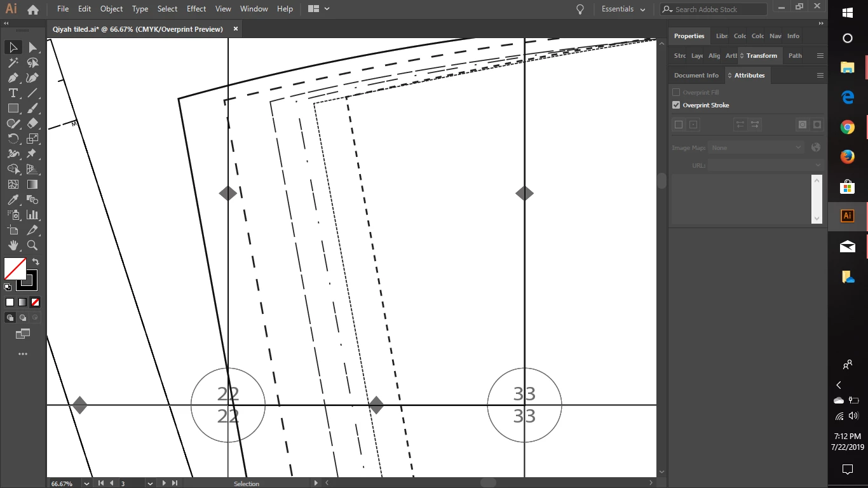Select the Blend tool
The height and width of the screenshot is (488, 868).
point(32,200)
